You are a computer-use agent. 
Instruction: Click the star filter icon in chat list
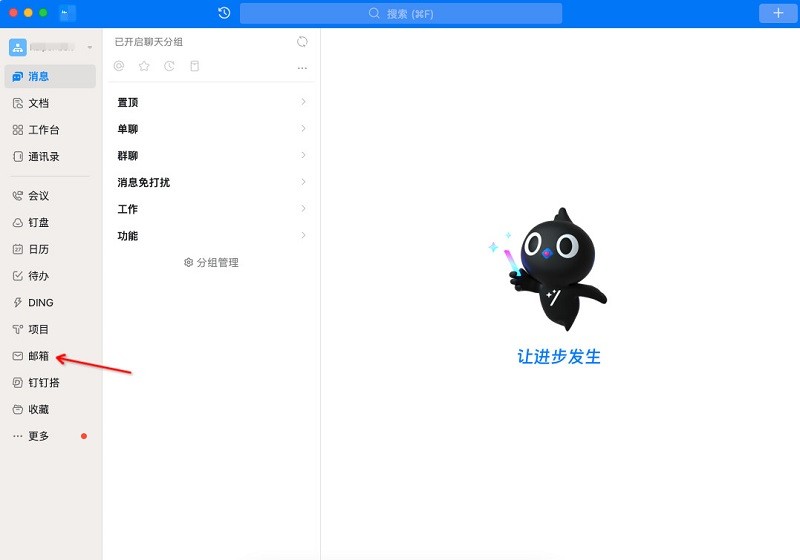(144, 66)
